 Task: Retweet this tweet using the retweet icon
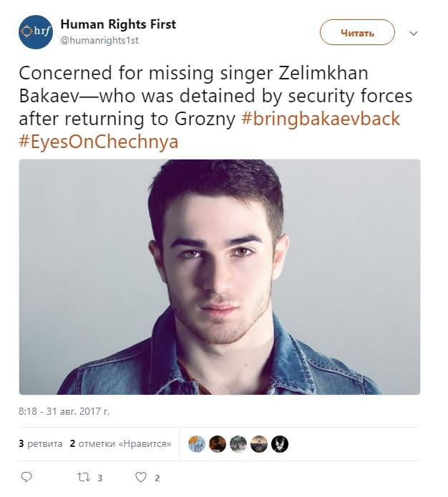[83, 477]
